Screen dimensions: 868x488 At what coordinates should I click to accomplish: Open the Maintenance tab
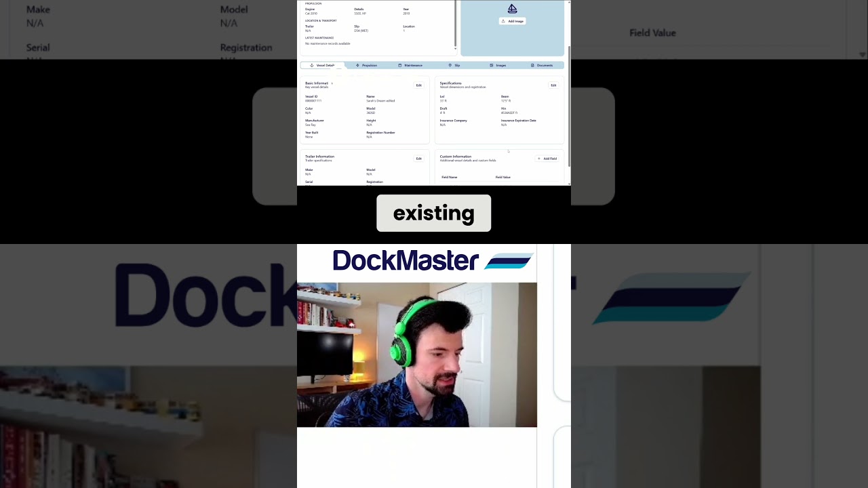(410, 66)
